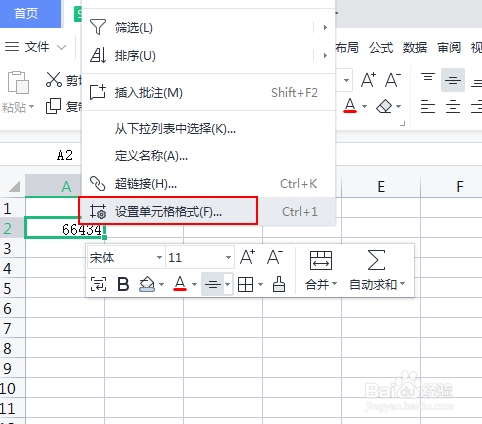482x424 pixels.
Task: Open the Sort (排序) context menu entry
Action: coord(208,55)
